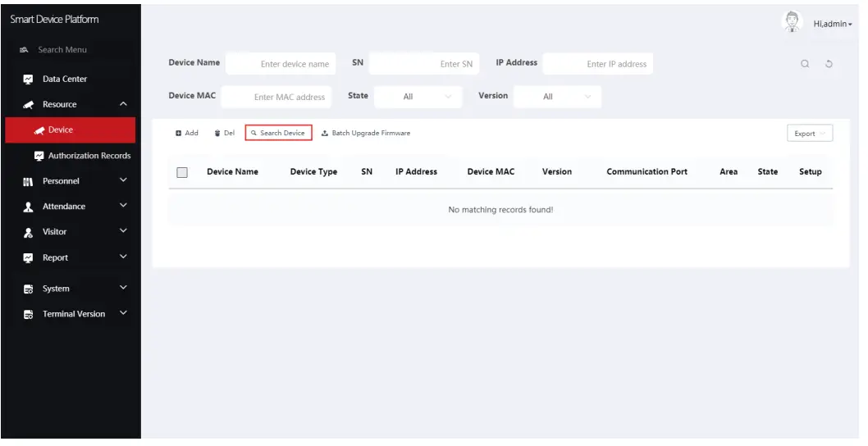The width and height of the screenshot is (868, 446).
Task: Click the Version column header
Action: point(557,172)
